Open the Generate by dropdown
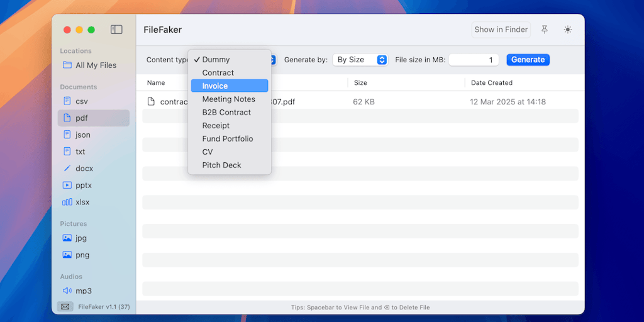Image resolution: width=644 pixels, height=322 pixels. point(360,60)
